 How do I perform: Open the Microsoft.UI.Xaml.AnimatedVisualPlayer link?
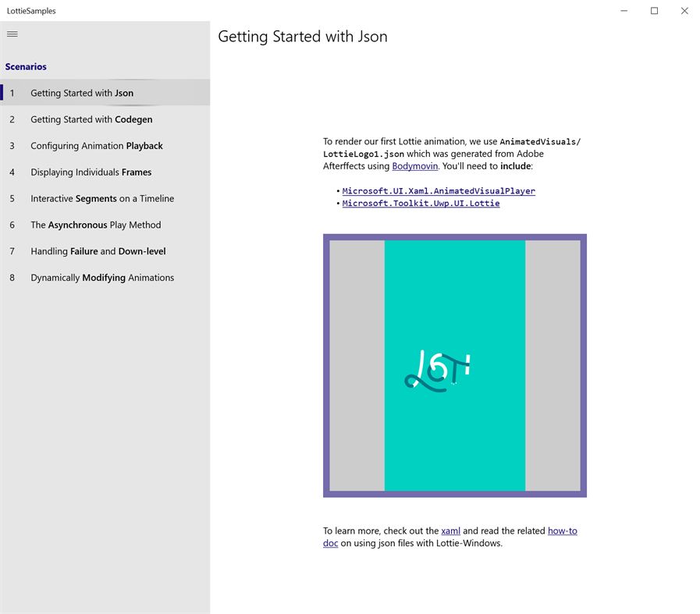click(439, 190)
